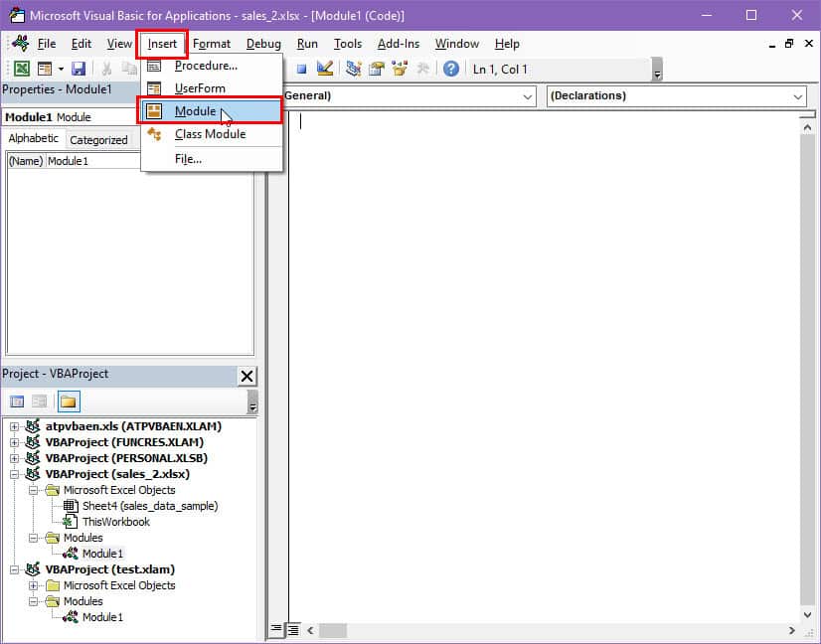Open the Run menu
Image resolution: width=821 pixels, height=644 pixels.
tap(307, 44)
